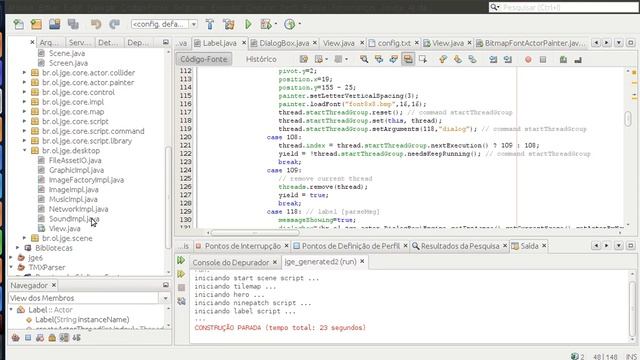Click the Redo toolbar icon
Screen dimensions: 640x360
(x=114, y=24)
